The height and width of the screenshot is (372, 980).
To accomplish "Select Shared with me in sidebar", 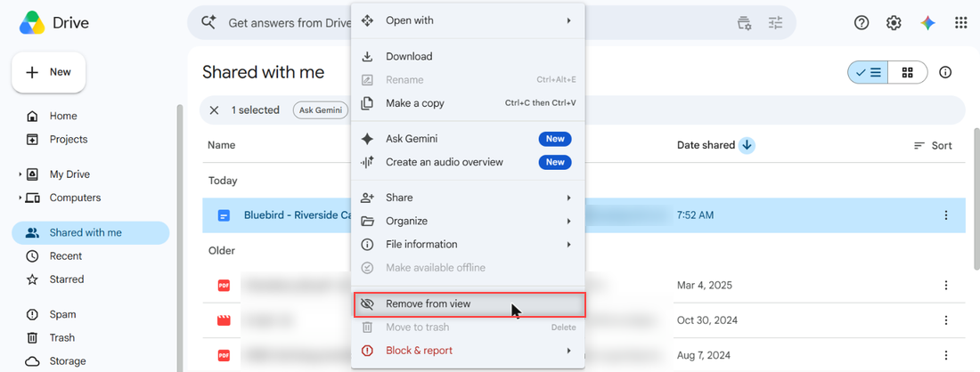I will tap(91, 233).
